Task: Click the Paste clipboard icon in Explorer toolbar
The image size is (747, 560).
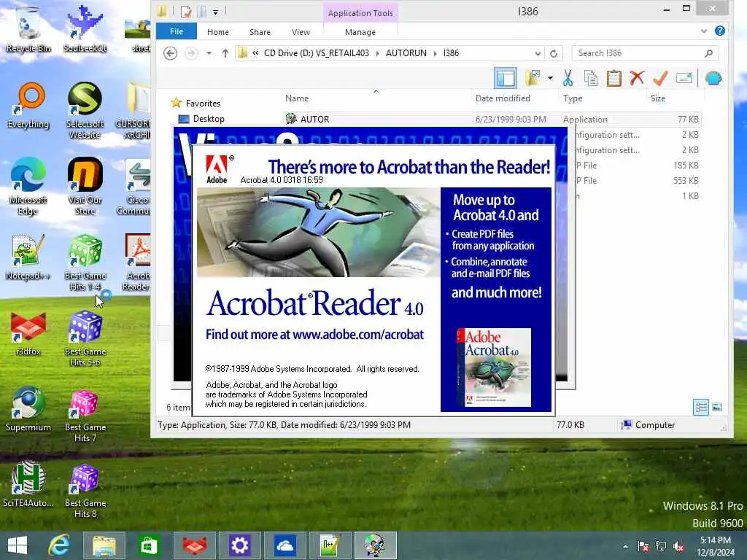Action: pos(614,78)
